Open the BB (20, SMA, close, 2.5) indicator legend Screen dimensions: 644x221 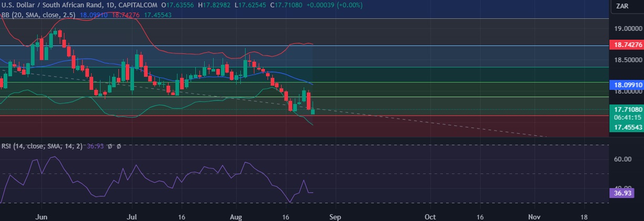pos(39,15)
